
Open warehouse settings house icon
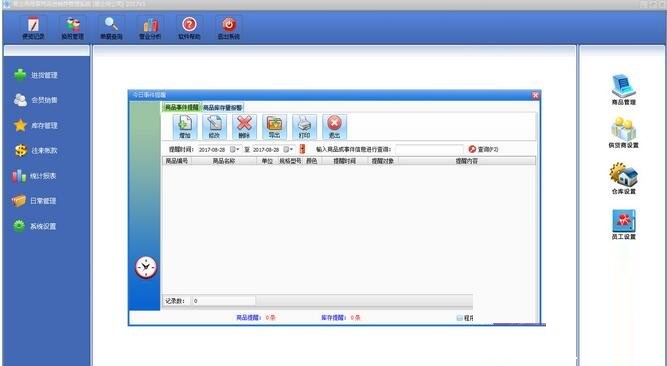pyautogui.click(x=624, y=179)
